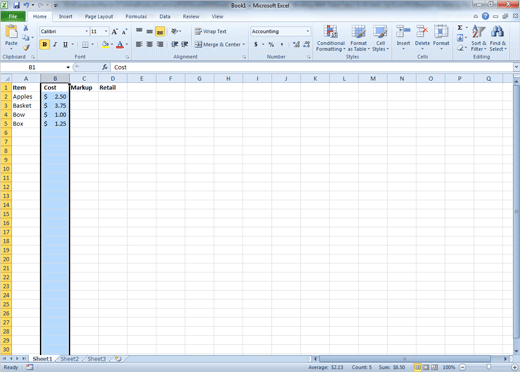Switch to the Review tab
This screenshot has height=372, width=520.
coord(191,16)
